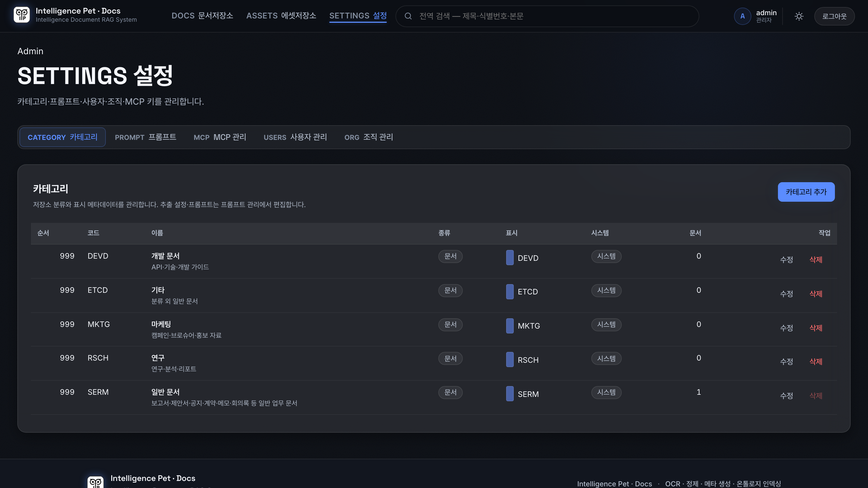Click the document count 1 in SERM row

point(698,392)
